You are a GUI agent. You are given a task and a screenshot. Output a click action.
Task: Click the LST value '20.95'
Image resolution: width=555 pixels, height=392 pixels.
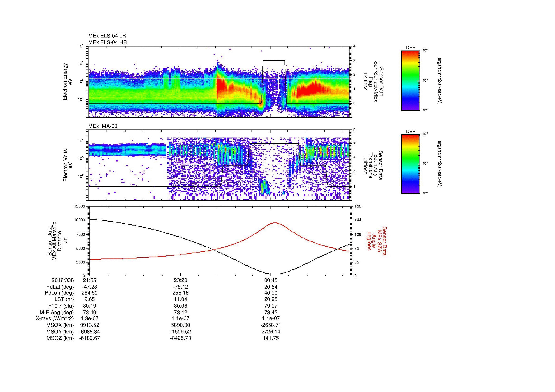click(x=271, y=300)
